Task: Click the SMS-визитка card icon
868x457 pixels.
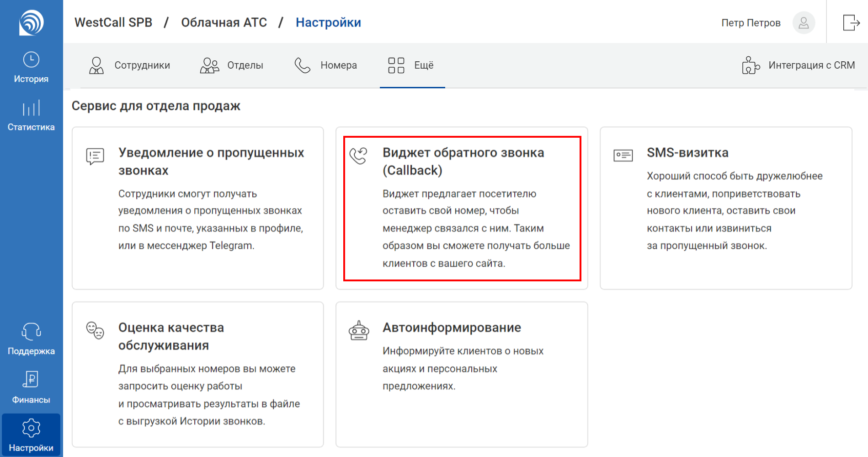Action: coord(623,156)
